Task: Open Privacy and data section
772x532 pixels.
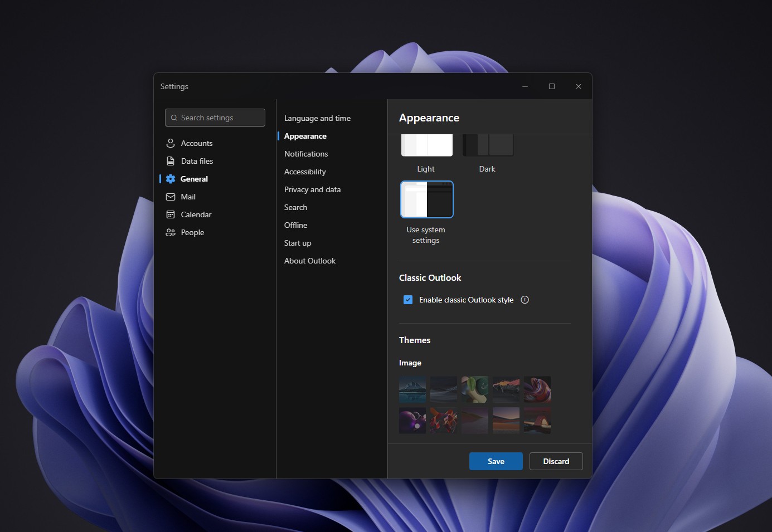Action: pos(312,189)
